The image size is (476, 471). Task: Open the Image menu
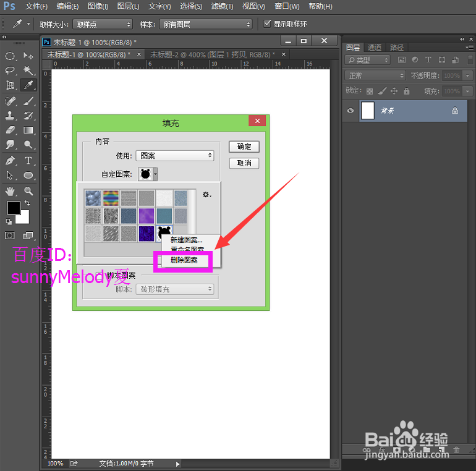point(98,6)
